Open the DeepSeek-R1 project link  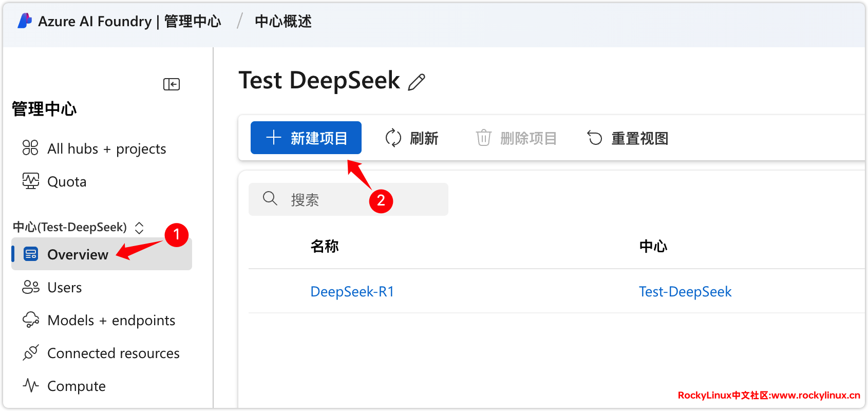[x=352, y=292]
